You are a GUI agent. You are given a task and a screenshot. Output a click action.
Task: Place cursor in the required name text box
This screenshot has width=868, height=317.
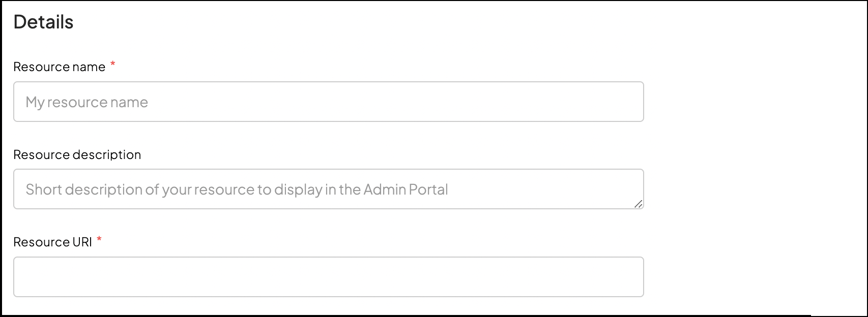pos(328,102)
